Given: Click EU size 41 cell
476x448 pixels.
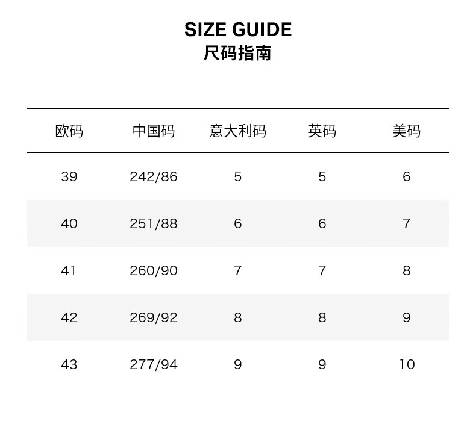Looking at the screenshot, I should pos(69,270).
